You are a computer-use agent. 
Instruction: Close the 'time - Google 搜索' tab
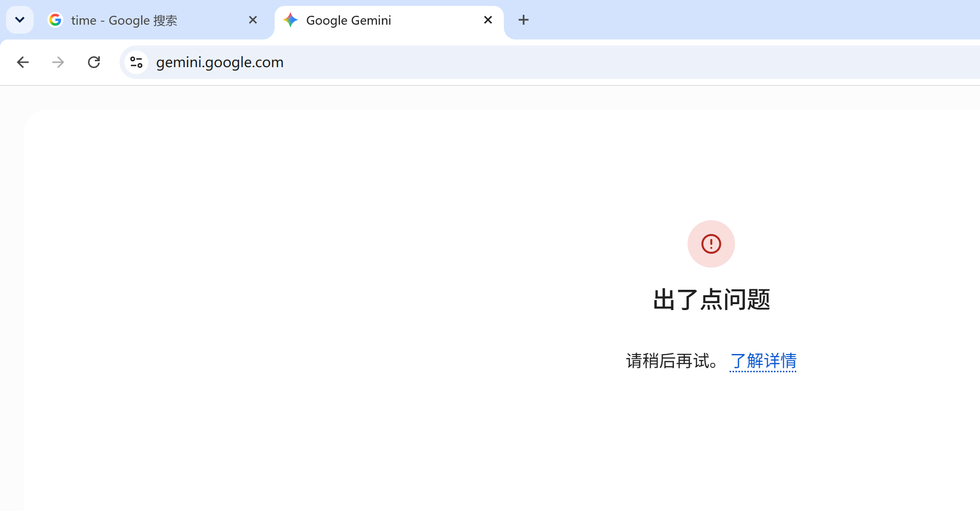(x=253, y=20)
